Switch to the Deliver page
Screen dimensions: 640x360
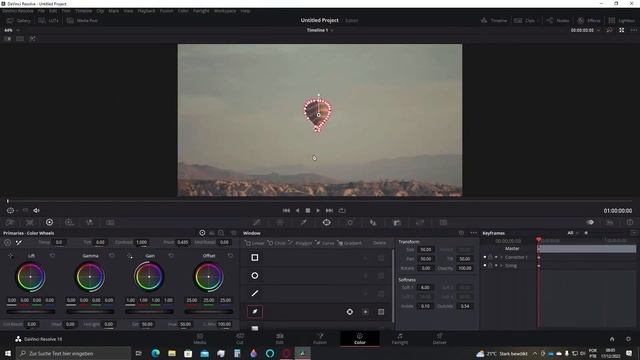tap(440, 339)
